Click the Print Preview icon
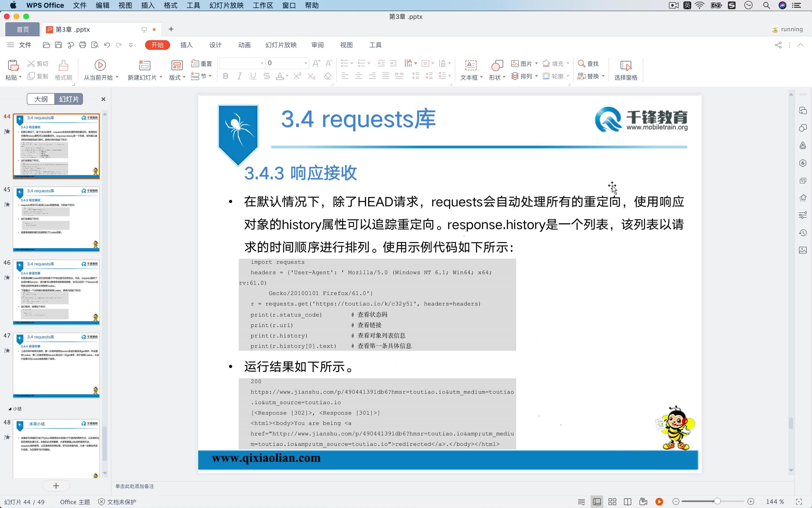The width and height of the screenshot is (812, 508). click(95, 45)
